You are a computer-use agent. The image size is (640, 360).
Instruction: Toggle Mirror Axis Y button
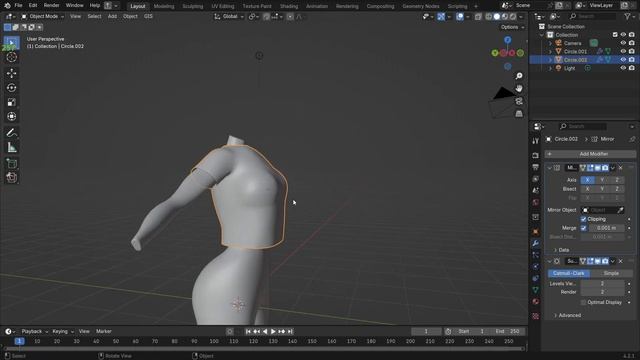click(602, 180)
